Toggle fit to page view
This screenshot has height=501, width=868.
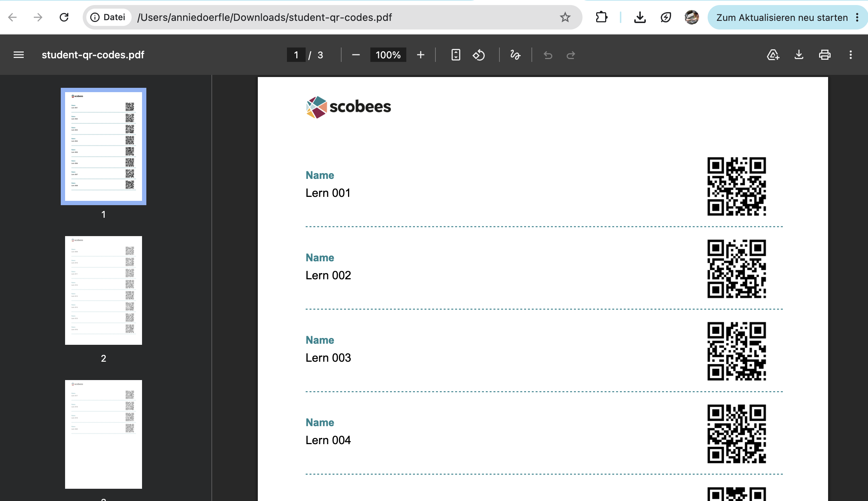pos(456,55)
